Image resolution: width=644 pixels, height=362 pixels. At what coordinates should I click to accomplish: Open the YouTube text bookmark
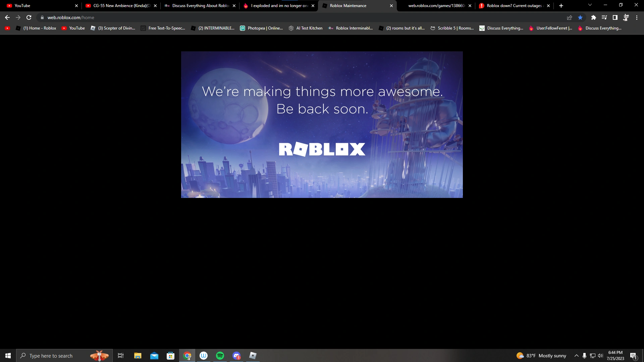click(73, 28)
